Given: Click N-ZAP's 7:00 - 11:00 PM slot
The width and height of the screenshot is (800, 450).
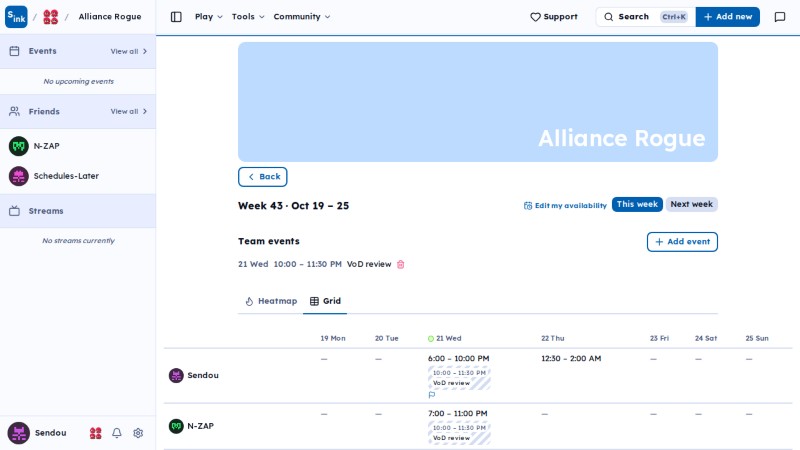Looking at the screenshot, I should tap(457, 414).
